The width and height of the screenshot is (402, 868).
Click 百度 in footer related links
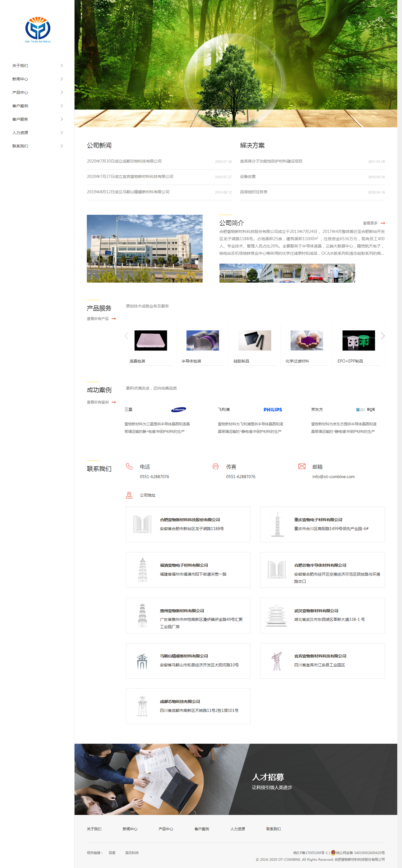[x=112, y=853]
